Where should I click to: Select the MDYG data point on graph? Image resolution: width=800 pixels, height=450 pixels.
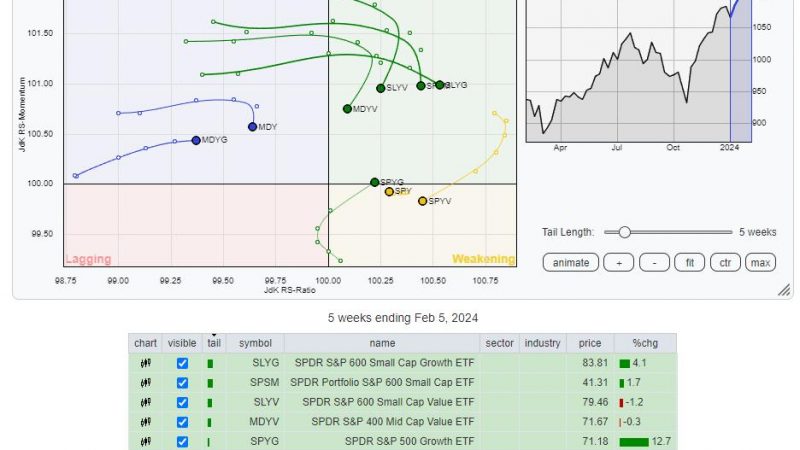(196, 140)
